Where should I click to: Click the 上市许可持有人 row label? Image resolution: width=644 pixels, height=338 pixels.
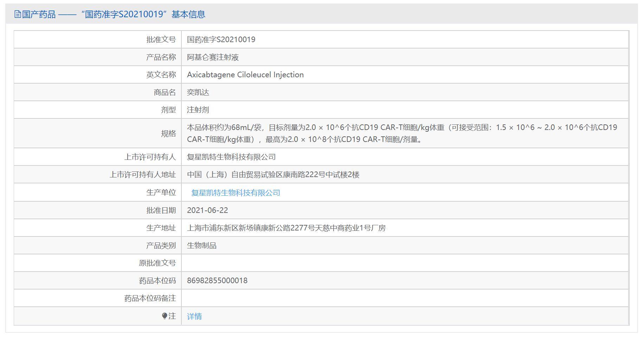point(150,157)
